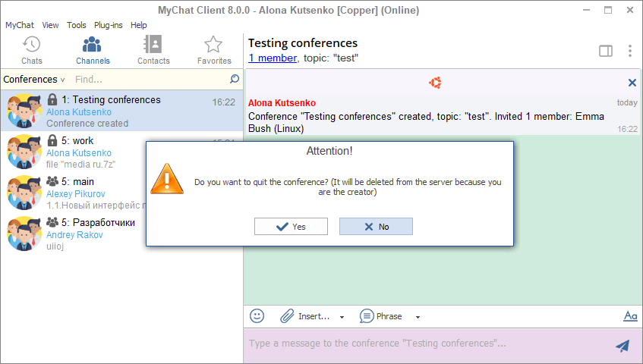Expand the Insert attachment dropdown arrow
643x364 pixels.
(x=342, y=317)
